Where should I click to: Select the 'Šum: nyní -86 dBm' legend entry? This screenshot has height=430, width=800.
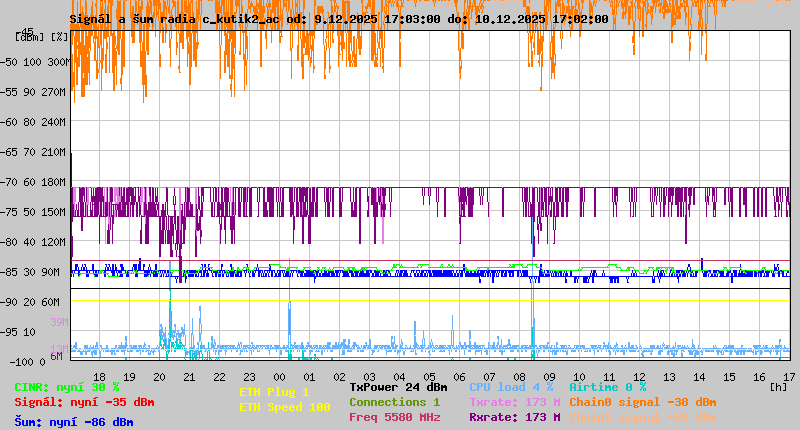[x=74, y=422]
